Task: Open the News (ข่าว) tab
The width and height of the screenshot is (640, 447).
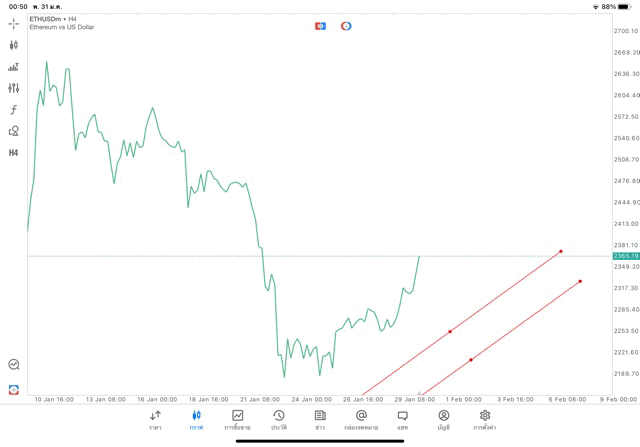Action: 320,420
